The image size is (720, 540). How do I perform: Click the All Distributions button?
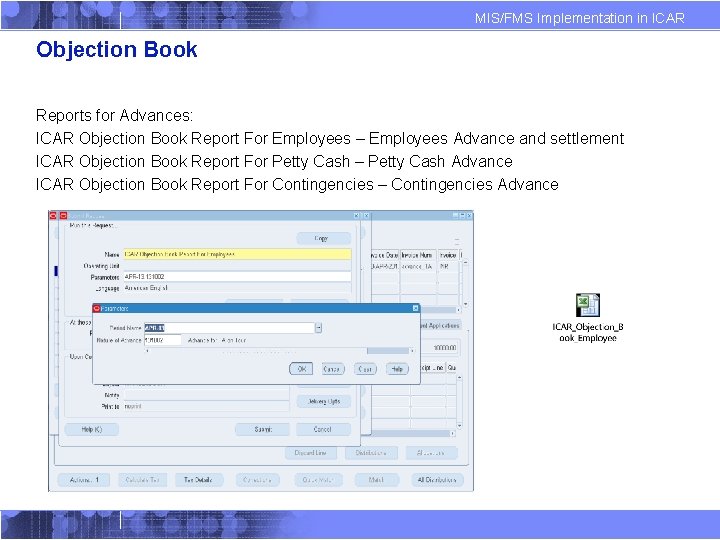click(x=437, y=480)
